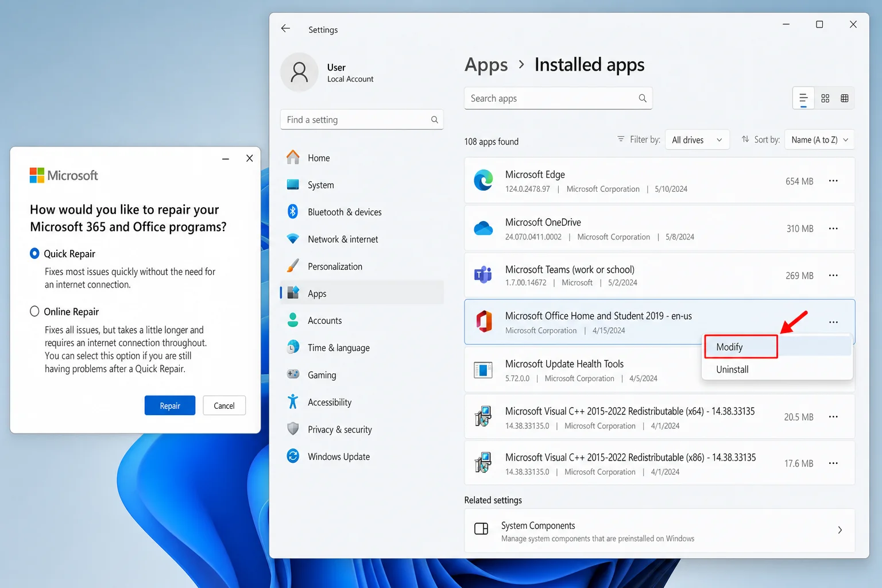Go to System settings
882x588 pixels.
click(x=362, y=185)
